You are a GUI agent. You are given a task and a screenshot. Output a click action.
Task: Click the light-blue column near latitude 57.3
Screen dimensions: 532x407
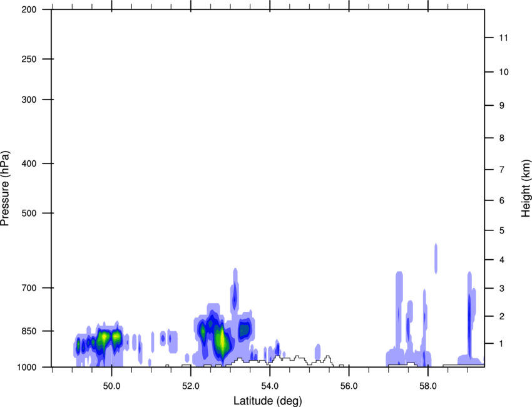[399, 309]
